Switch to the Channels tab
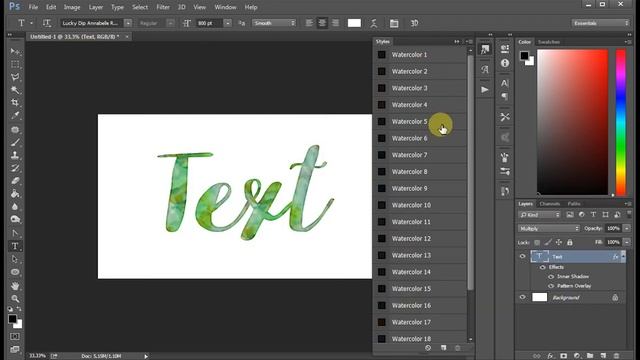This screenshot has width=640, height=360. point(550,204)
